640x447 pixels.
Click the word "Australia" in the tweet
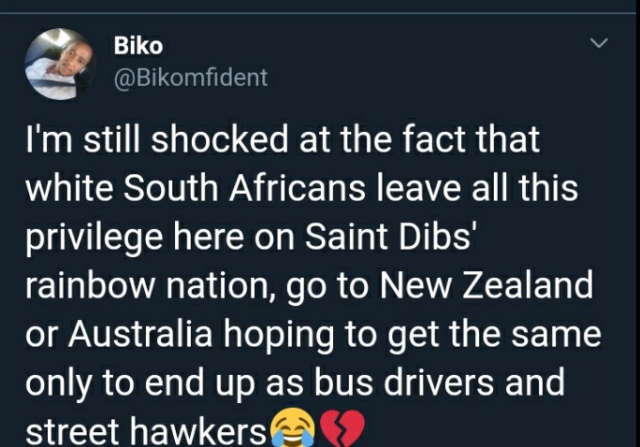[x=140, y=334]
